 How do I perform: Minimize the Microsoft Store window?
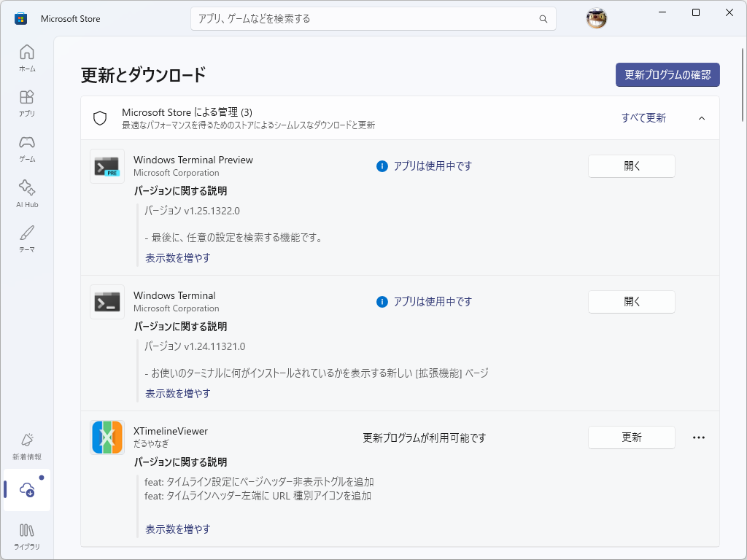[x=662, y=13]
